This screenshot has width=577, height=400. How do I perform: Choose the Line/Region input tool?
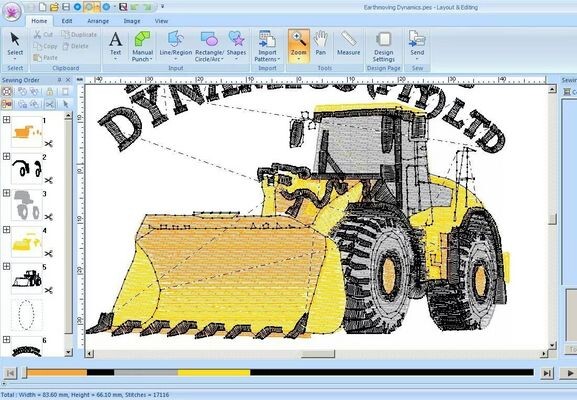tap(176, 46)
